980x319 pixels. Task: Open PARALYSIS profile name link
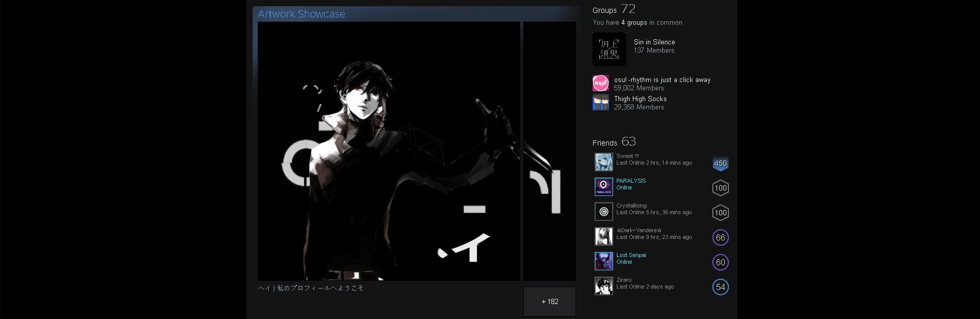631,181
